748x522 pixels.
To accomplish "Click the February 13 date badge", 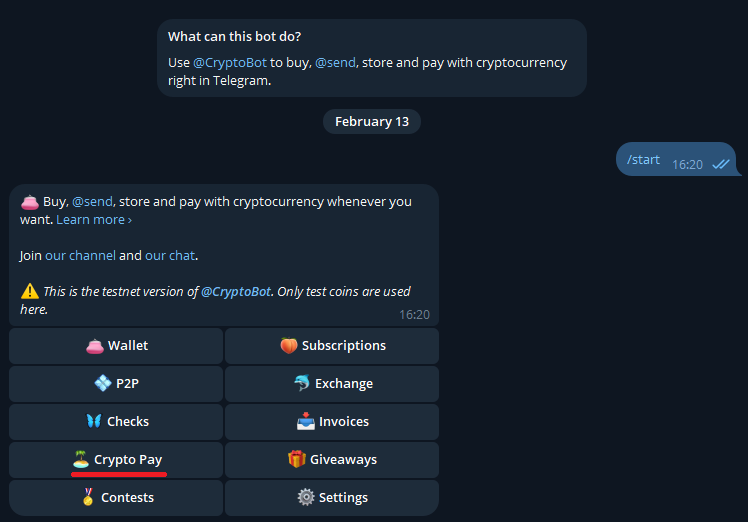I will (x=372, y=122).
